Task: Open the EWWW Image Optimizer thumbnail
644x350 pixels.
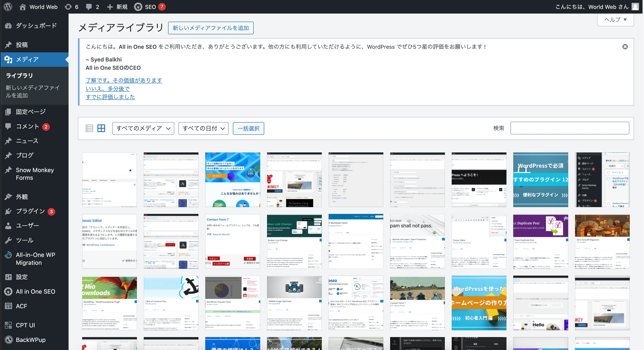Action: point(294,303)
